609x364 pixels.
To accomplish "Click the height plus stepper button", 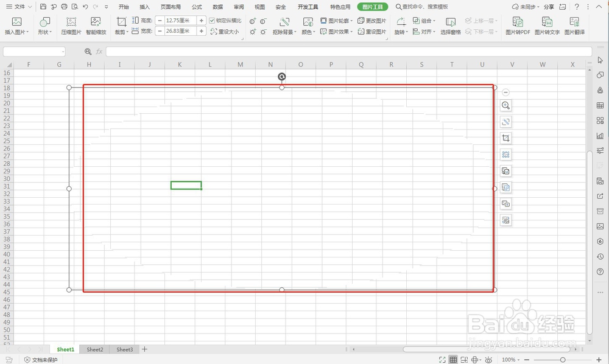I will [201, 21].
